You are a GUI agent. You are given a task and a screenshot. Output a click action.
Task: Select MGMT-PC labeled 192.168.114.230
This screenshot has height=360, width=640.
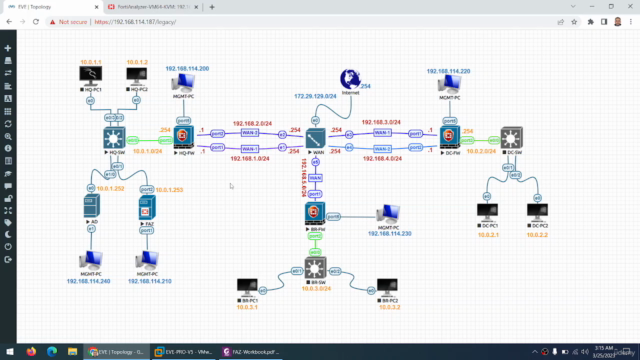point(388,214)
